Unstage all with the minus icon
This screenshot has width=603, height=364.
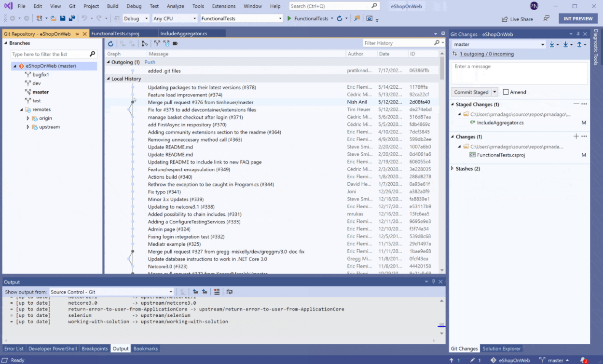click(576, 104)
